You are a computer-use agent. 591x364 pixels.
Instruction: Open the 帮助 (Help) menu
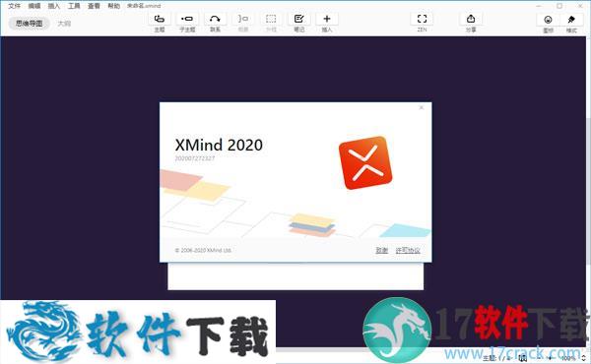[114, 6]
